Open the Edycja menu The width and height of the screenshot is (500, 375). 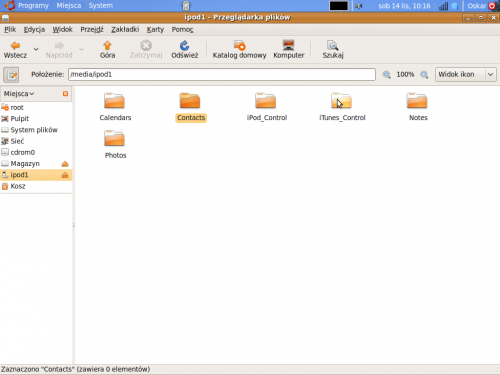tap(34, 30)
